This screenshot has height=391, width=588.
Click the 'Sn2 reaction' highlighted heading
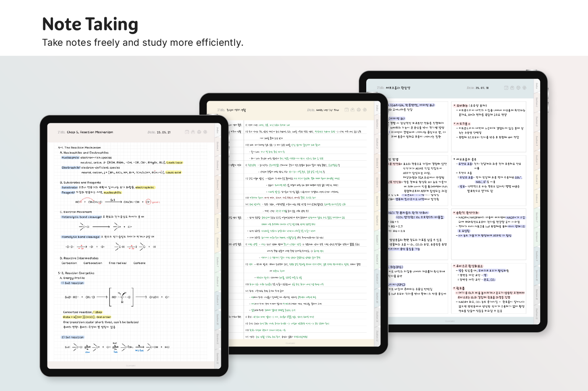point(73,283)
